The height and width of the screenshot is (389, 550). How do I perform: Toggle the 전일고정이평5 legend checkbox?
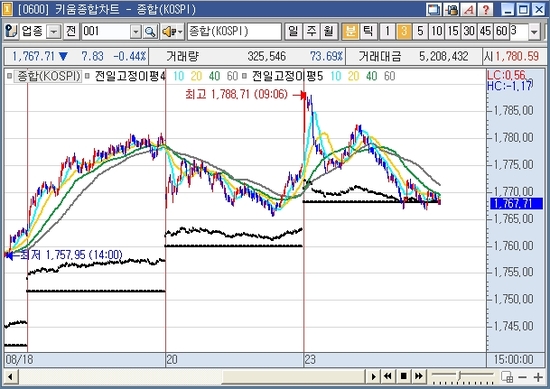[244, 76]
